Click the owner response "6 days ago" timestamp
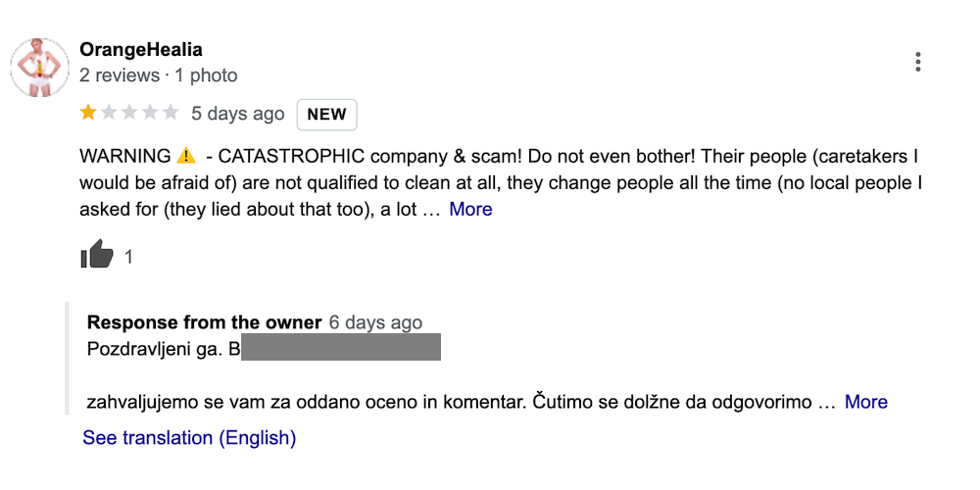The width and height of the screenshot is (980, 490). (x=375, y=322)
